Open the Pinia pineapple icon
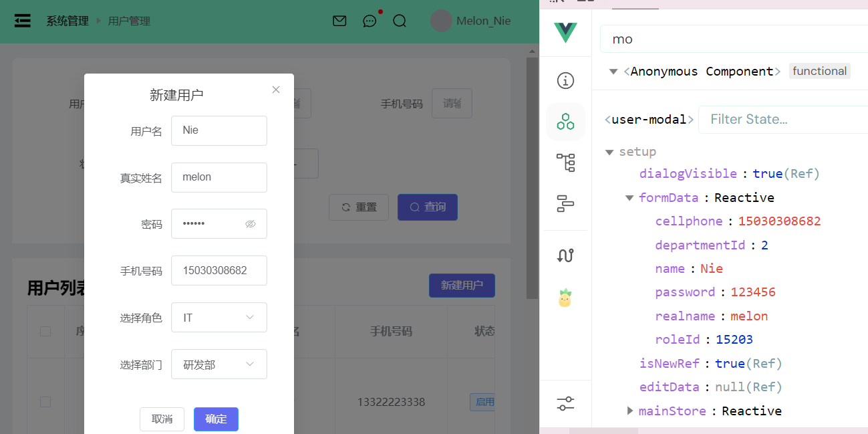 point(565,298)
